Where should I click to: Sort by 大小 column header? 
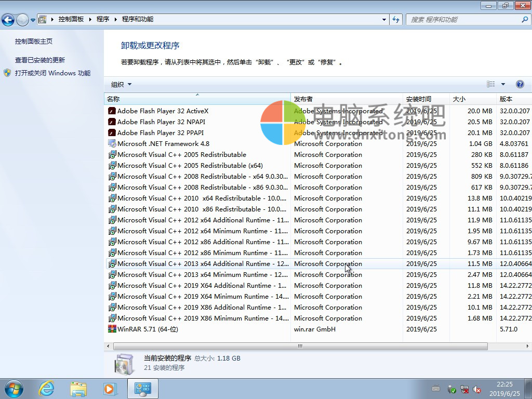pyautogui.click(x=473, y=99)
